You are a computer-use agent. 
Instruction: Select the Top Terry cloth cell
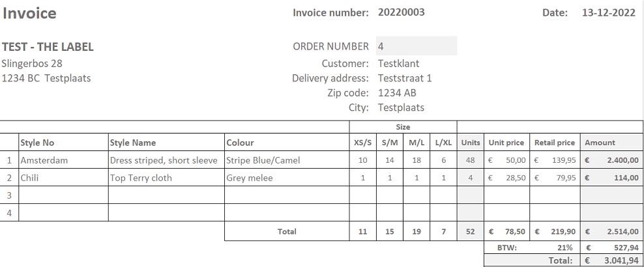point(166,178)
